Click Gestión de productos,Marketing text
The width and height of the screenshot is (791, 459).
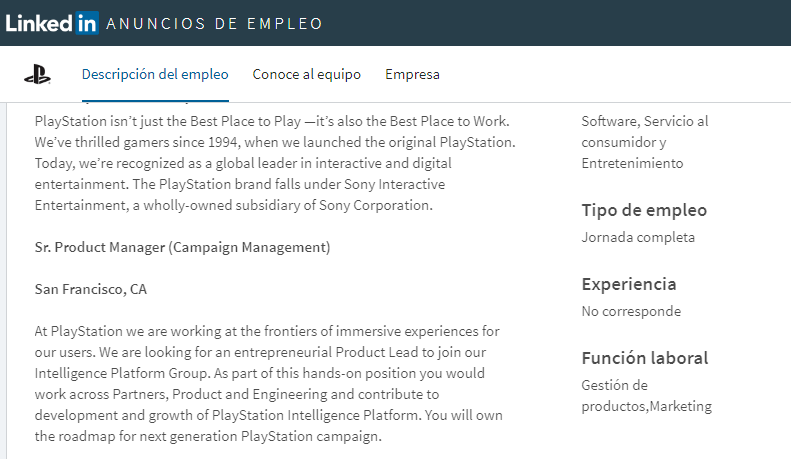click(647, 395)
